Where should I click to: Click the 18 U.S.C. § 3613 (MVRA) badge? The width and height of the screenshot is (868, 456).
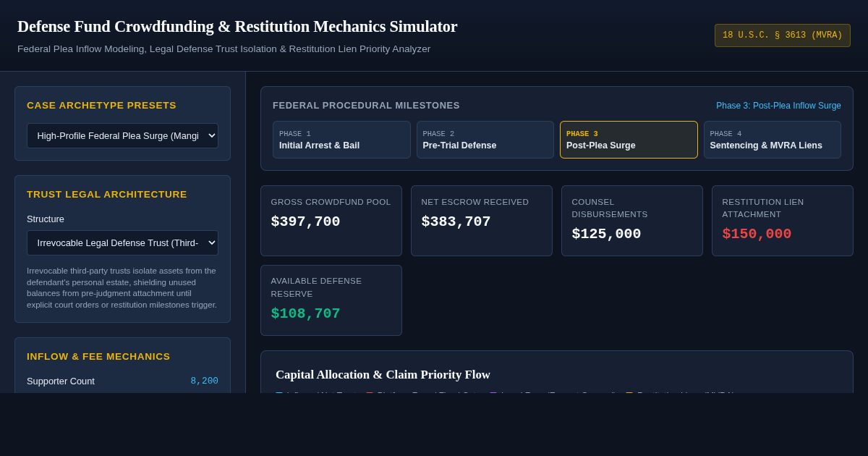[x=783, y=35]
